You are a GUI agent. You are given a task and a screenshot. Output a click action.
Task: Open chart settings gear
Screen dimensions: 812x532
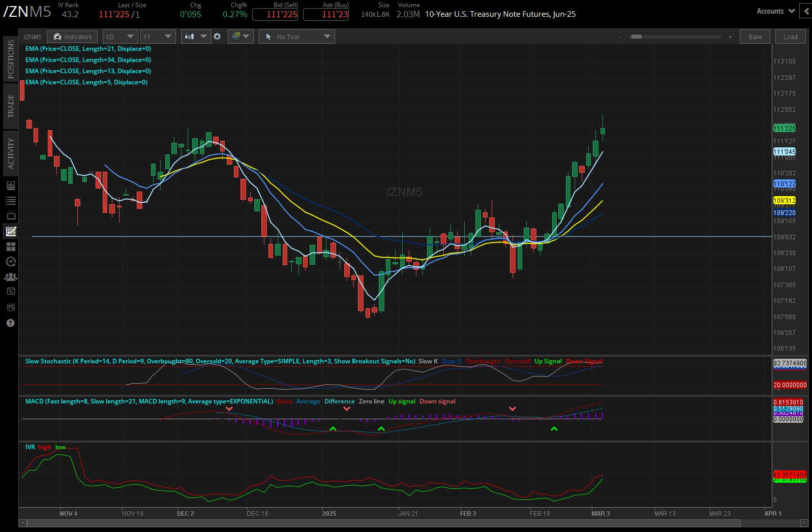(x=217, y=37)
